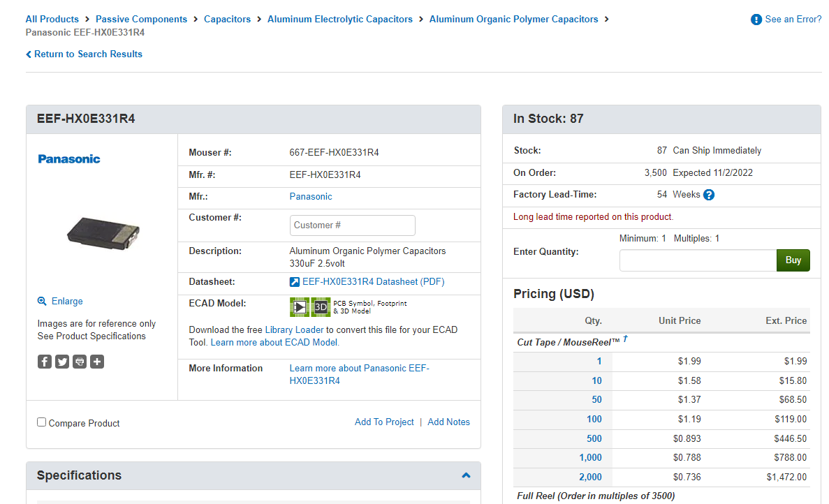The height and width of the screenshot is (504, 829).
Task: Click the PCB symbol ECAD model icon
Action: (x=299, y=307)
